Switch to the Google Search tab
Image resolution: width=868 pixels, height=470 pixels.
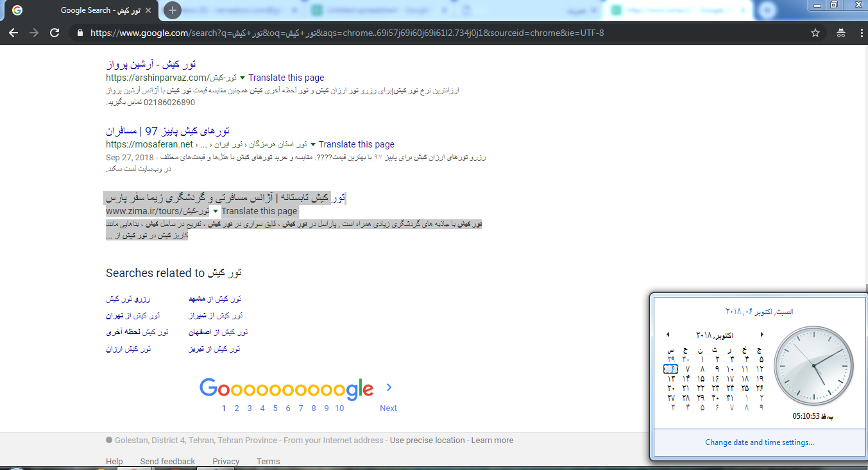click(80, 10)
